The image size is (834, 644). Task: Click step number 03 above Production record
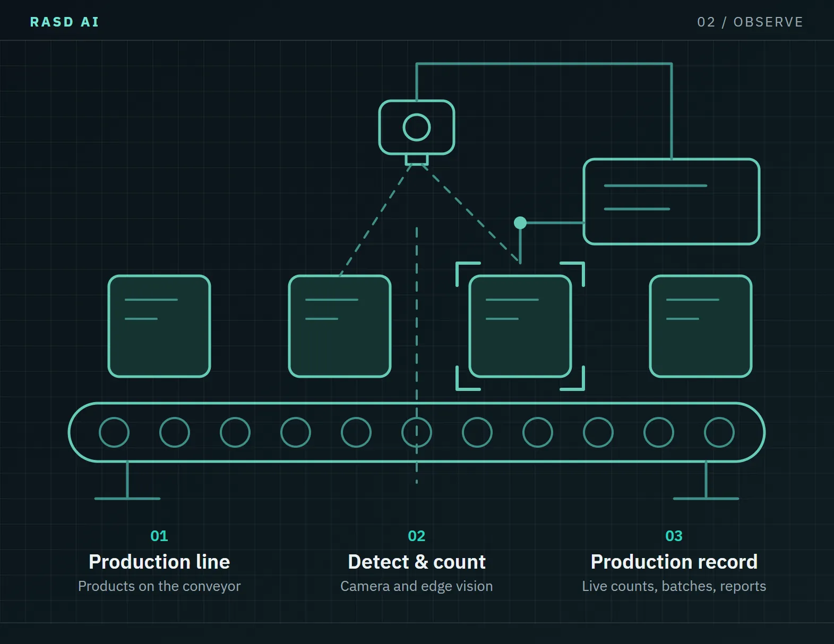tap(674, 536)
